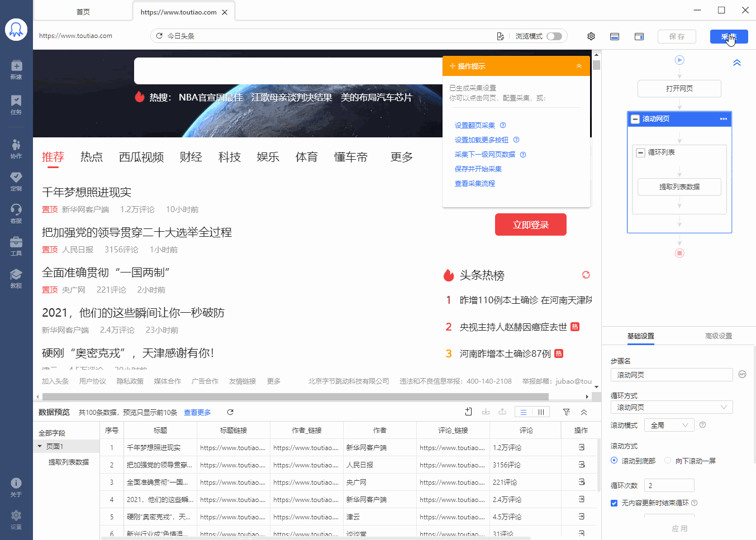Image resolution: width=756 pixels, height=540 pixels.
Task: Click the browser horizontal scrollbar
Action: (x=295, y=396)
